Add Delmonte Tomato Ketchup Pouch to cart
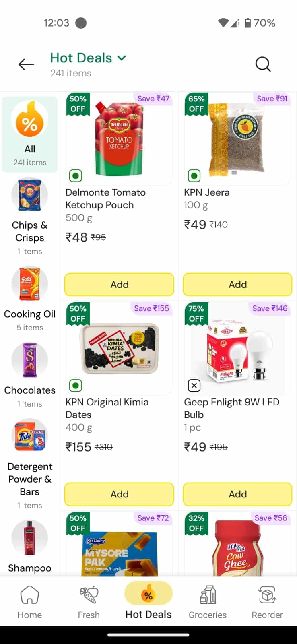The image size is (297, 644). coord(119,285)
